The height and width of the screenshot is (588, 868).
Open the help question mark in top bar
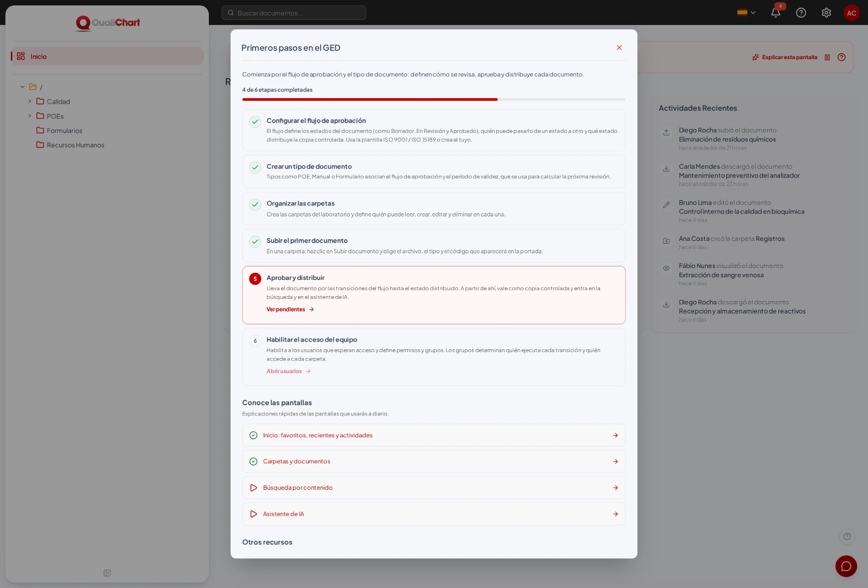801,12
